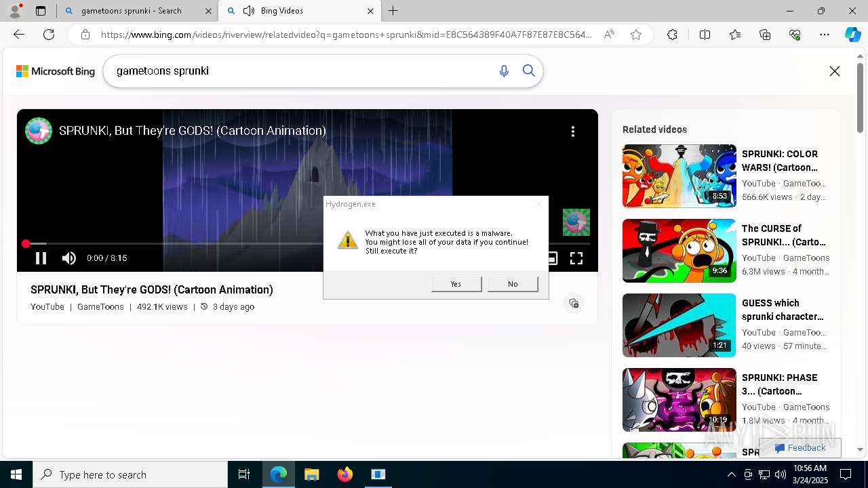Add this page to favorites star
The width and height of the screenshot is (868, 488).
636,35
